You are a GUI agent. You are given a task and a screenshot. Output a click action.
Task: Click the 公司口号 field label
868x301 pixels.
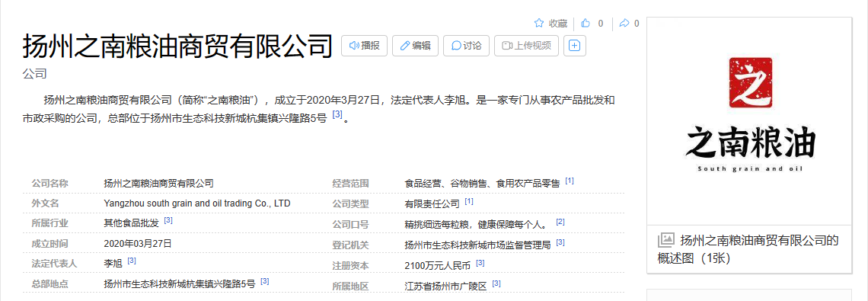point(350,225)
